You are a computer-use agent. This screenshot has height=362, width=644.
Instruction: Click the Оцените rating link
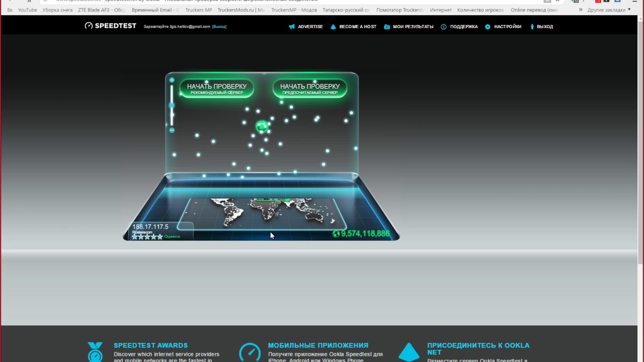pos(172,237)
